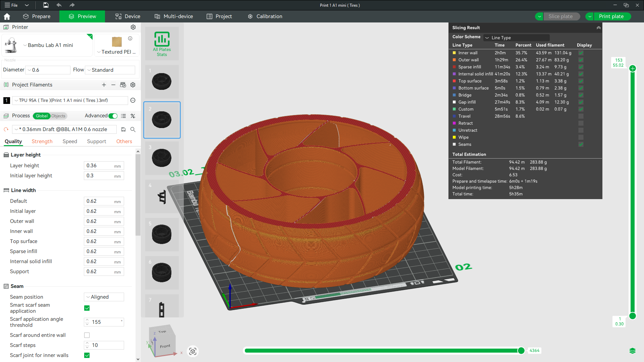Open 0.36mm Draft process preset dropdown

(x=64, y=129)
